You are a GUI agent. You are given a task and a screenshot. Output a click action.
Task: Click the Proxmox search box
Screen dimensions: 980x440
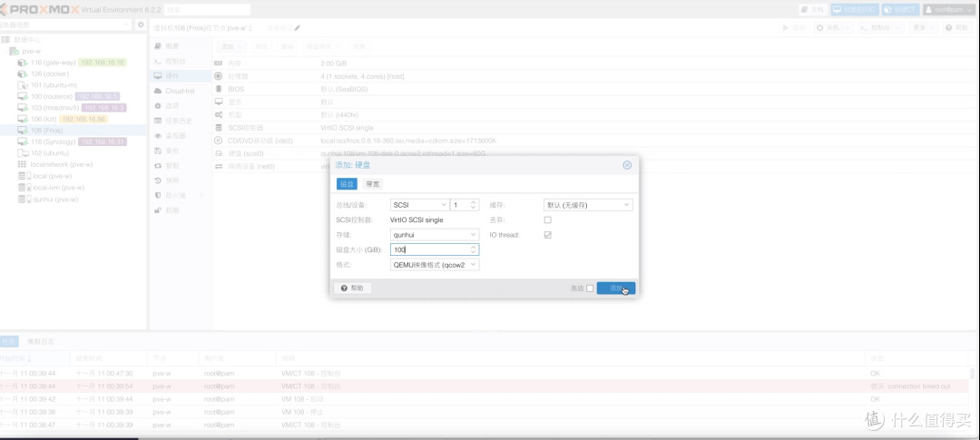[x=208, y=9]
